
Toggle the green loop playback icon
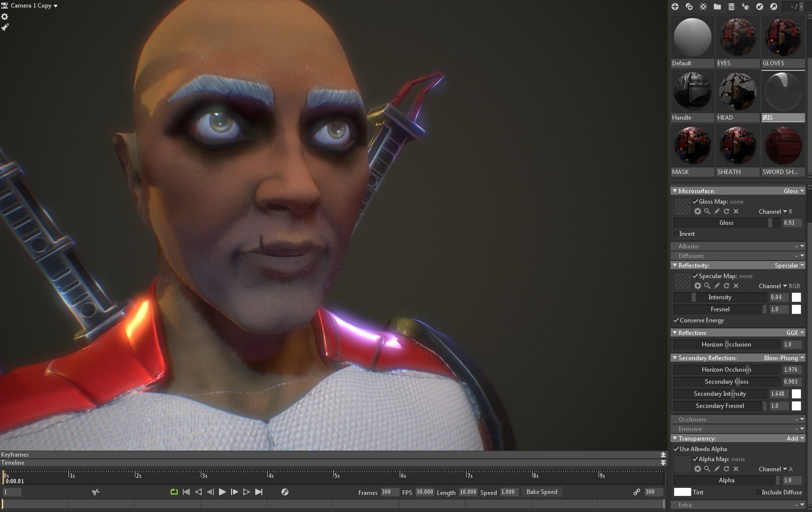tap(174, 492)
